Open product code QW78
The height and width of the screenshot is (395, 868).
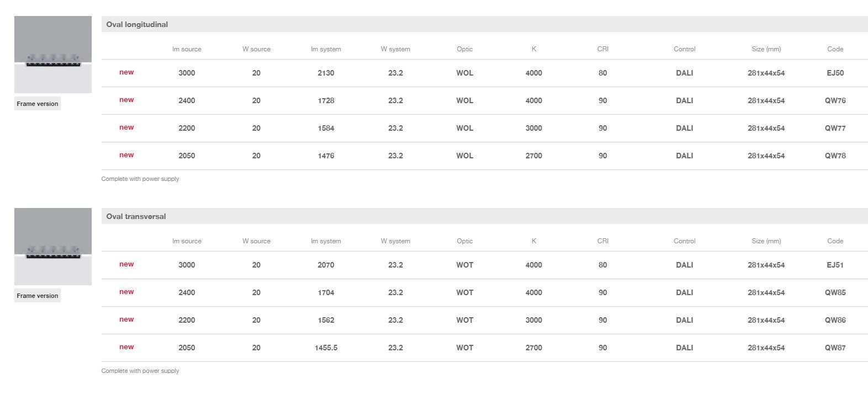coord(835,156)
